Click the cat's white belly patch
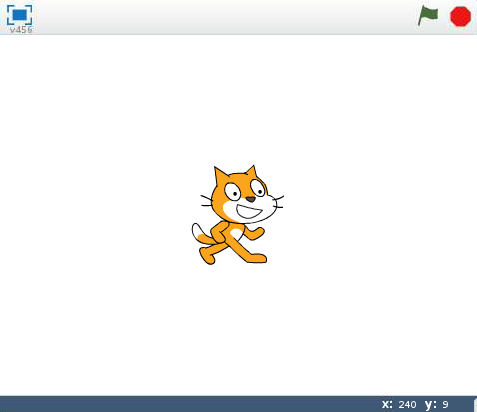 [x=237, y=233]
